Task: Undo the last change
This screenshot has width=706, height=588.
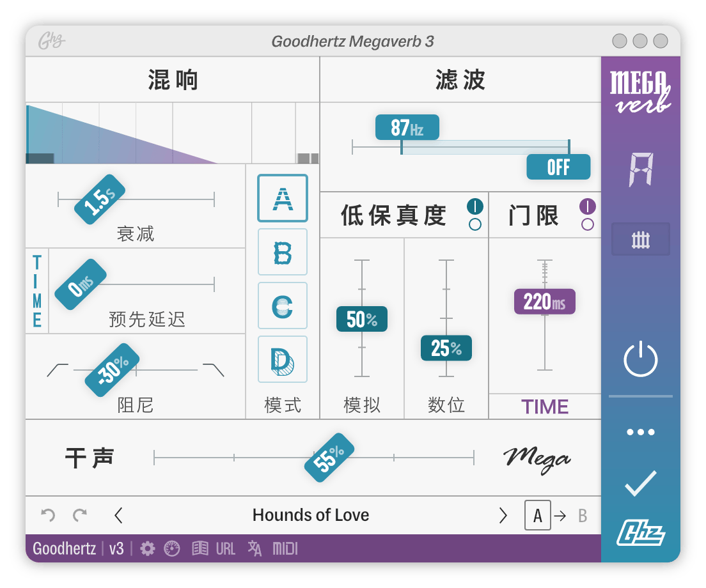Action: [x=48, y=515]
